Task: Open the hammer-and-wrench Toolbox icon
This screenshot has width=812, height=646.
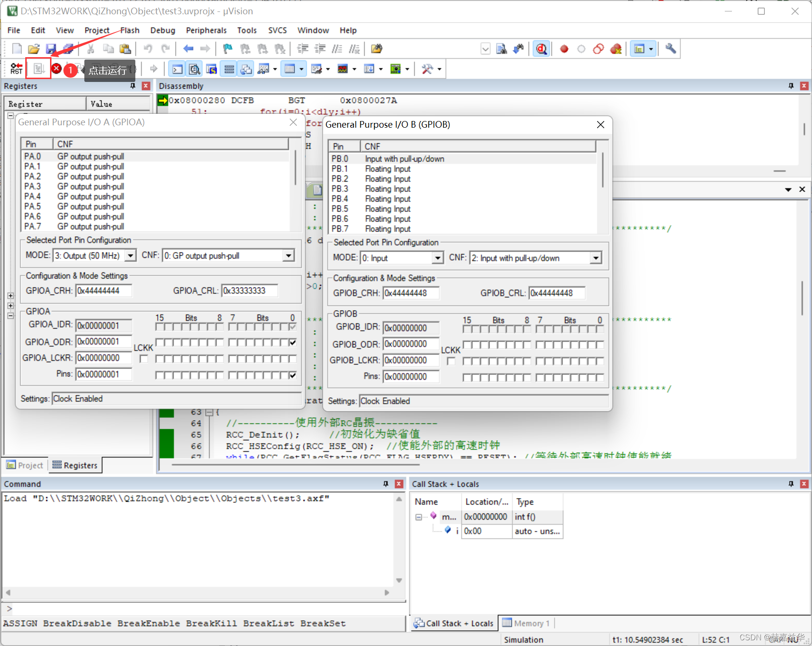Action: pyautogui.click(x=427, y=69)
